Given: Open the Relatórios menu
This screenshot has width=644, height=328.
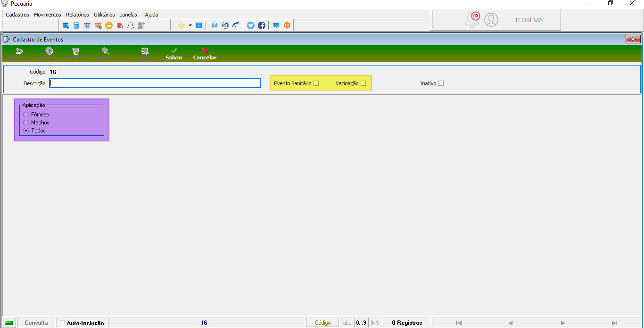Looking at the screenshot, I should pyautogui.click(x=77, y=15).
